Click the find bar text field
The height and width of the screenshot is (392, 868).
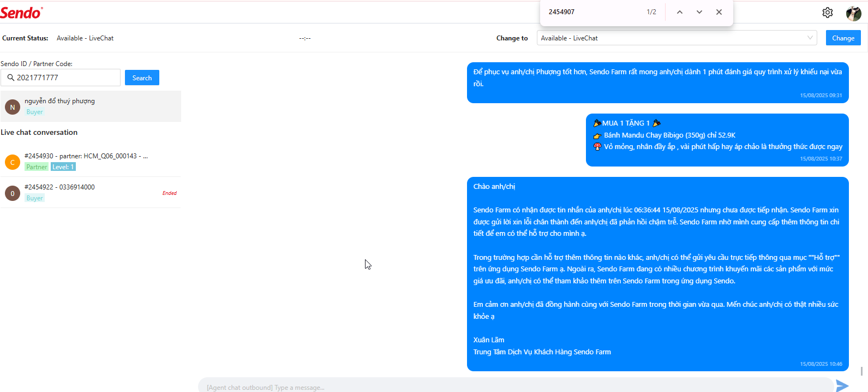pyautogui.click(x=592, y=12)
